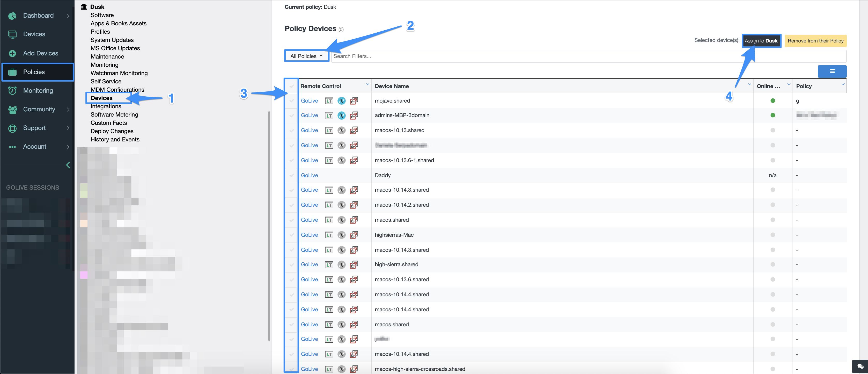This screenshot has height=374, width=868.
Task: Click the Assign to Dusk button
Action: click(x=761, y=41)
